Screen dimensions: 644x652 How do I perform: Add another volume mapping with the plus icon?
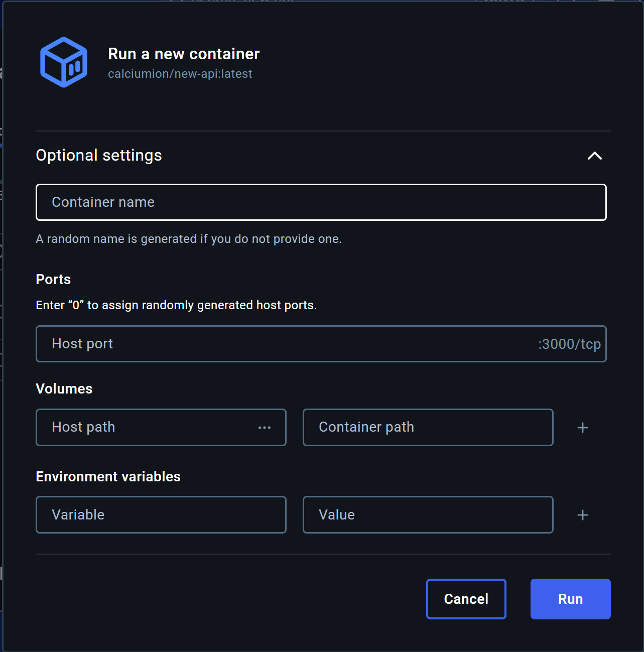click(x=582, y=427)
